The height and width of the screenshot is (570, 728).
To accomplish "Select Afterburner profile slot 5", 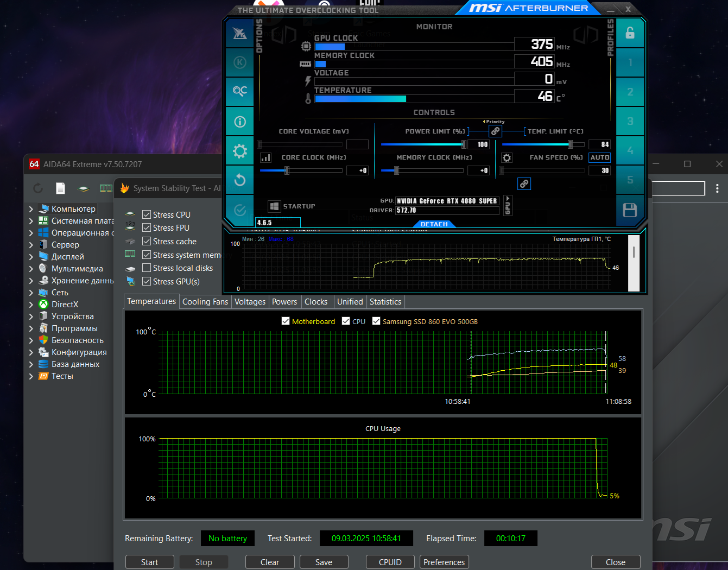I will (x=630, y=180).
